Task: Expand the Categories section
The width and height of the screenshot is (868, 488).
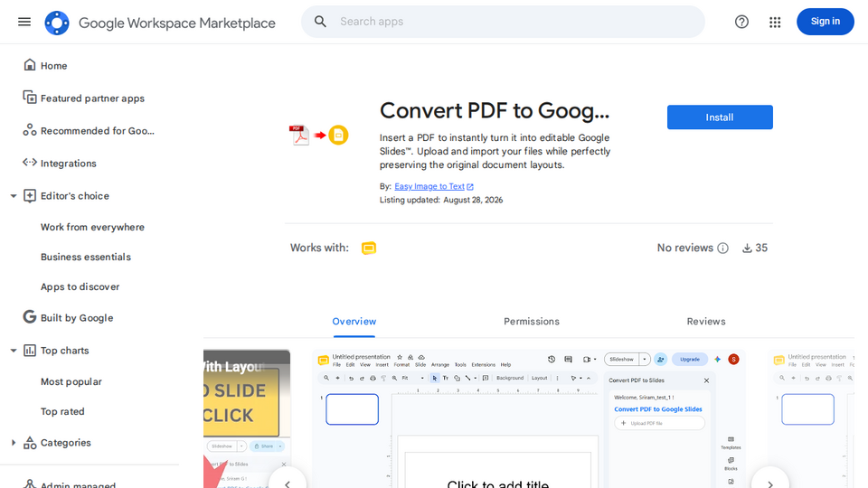Action: tap(14, 443)
